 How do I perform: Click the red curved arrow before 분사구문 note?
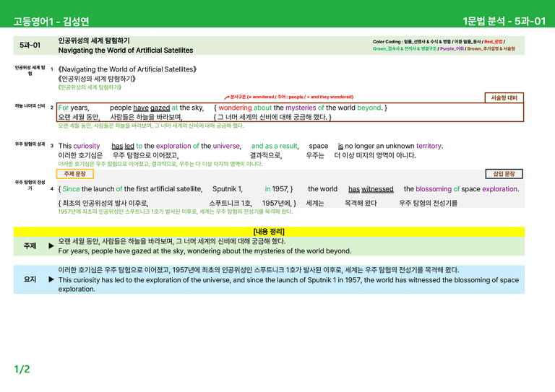226,97
